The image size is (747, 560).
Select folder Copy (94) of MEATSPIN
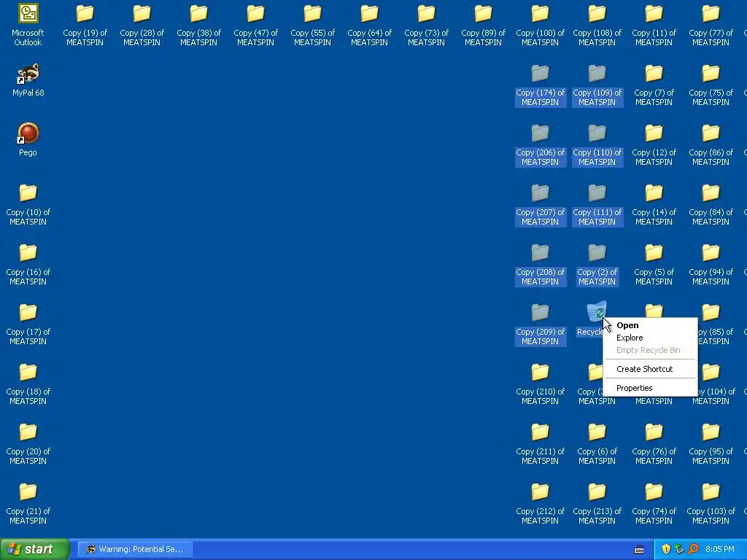(x=711, y=264)
